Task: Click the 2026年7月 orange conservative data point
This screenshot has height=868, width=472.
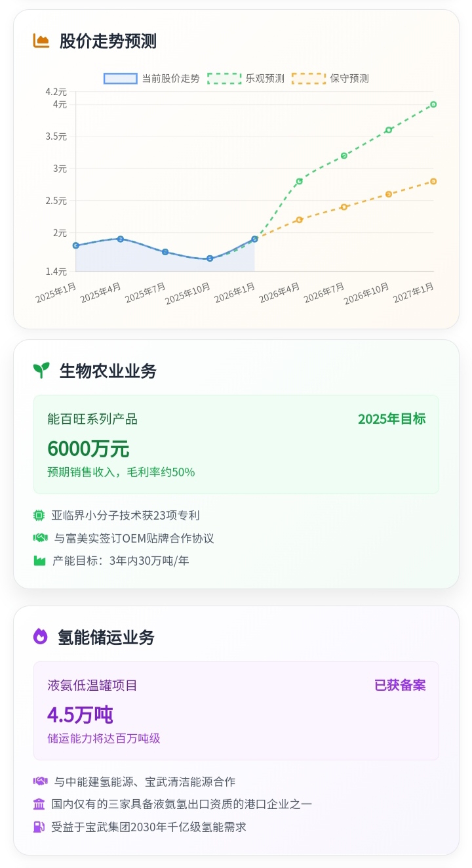Action: (344, 207)
